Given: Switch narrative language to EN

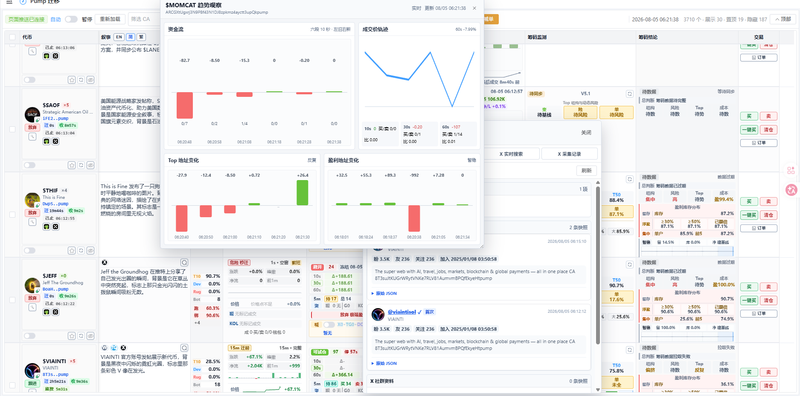Looking at the screenshot, I should click(118, 37).
